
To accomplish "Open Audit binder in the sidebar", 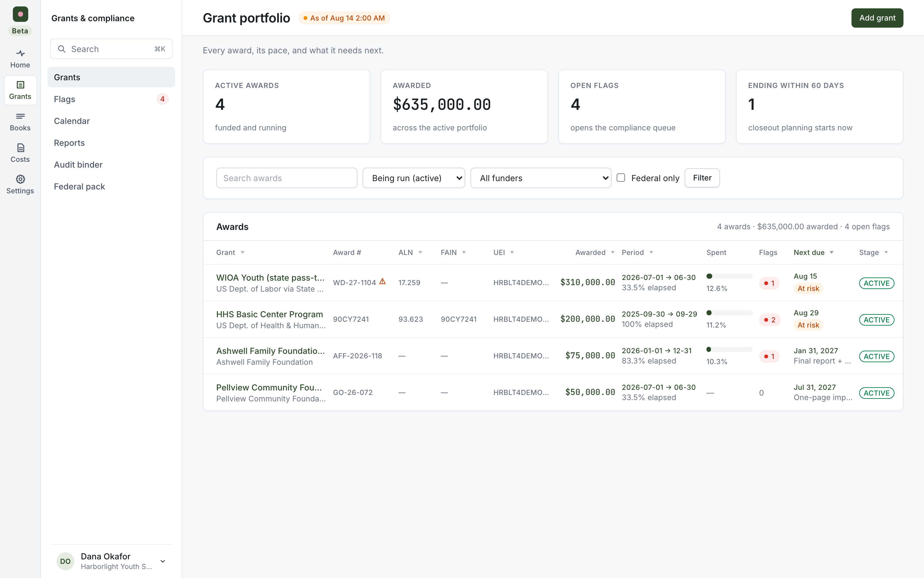I will (111, 164).
